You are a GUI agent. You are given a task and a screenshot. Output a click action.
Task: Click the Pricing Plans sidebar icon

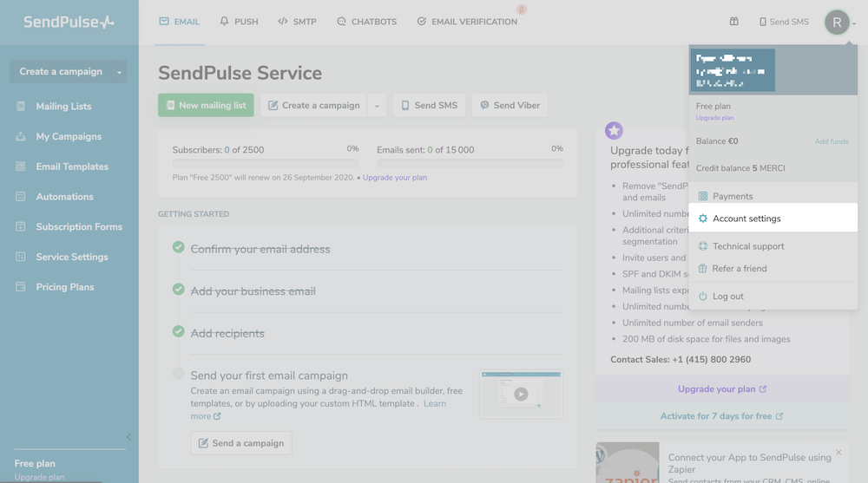tap(21, 287)
